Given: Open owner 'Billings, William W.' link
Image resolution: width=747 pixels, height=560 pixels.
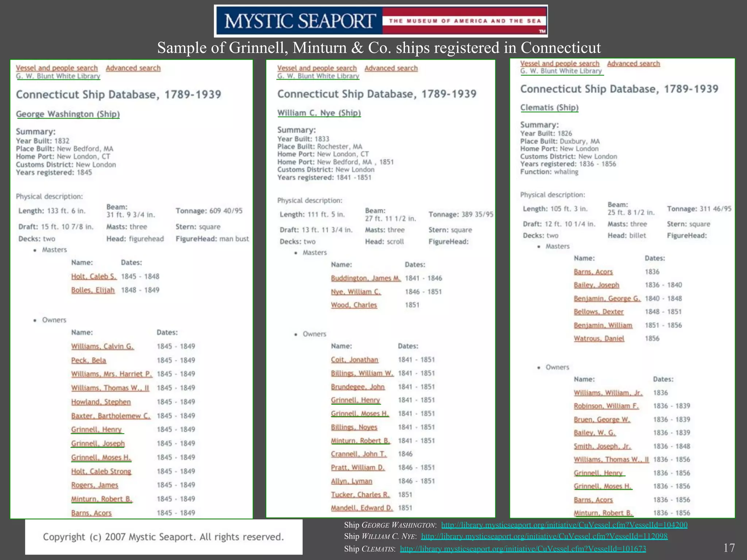Looking at the screenshot, I should pos(363,373).
